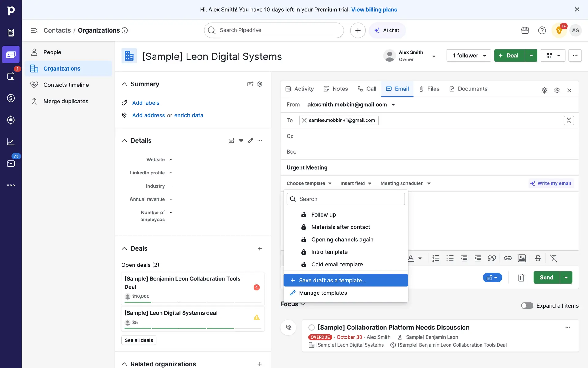Screen dimensions: 588x368
Task: Switch to the Notes tab
Action: click(x=336, y=89)
